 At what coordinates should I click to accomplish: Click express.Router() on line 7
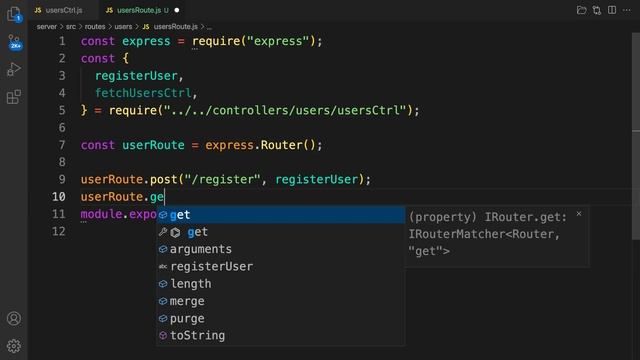pos(260,145)
